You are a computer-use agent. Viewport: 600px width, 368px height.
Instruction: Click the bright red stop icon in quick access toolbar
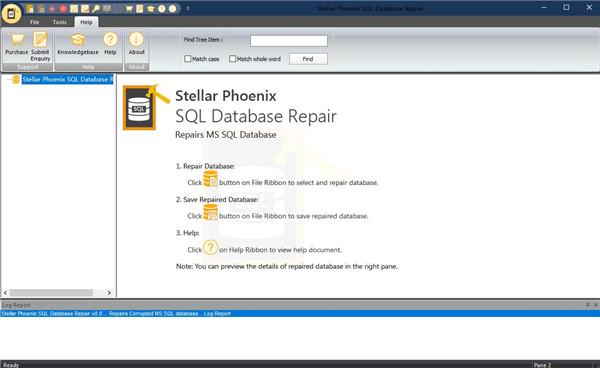click(63, 9)
